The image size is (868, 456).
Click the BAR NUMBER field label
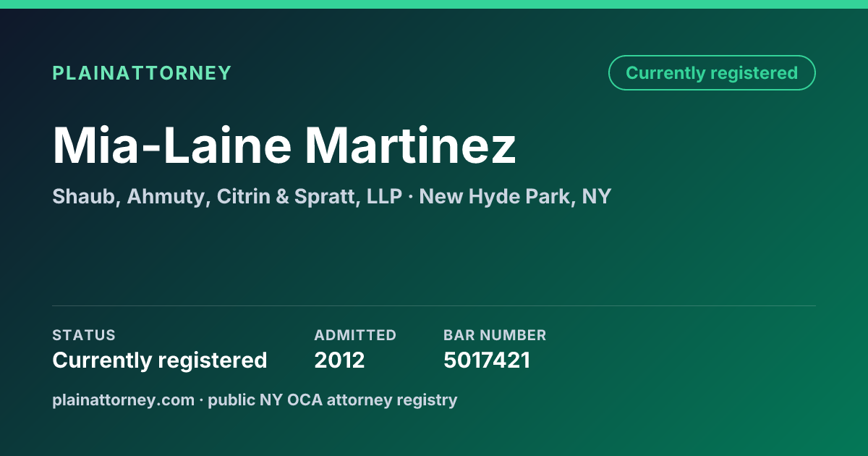495,335
